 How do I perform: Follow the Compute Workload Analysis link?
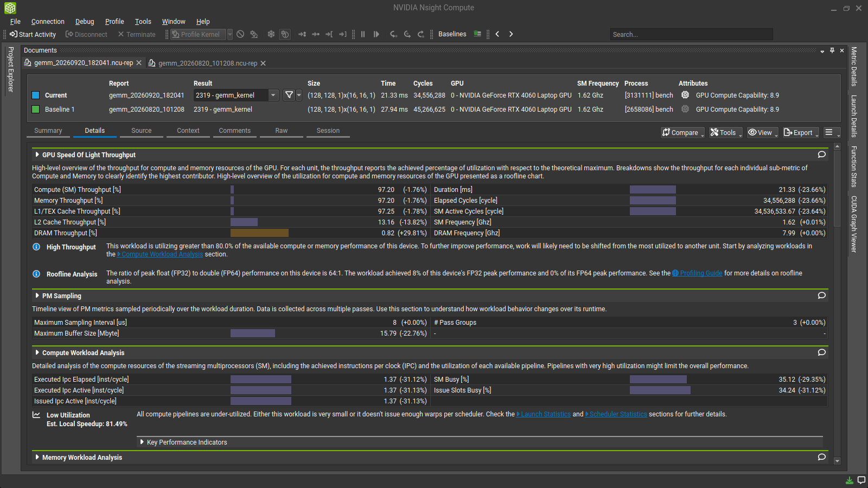pos(160,254)
